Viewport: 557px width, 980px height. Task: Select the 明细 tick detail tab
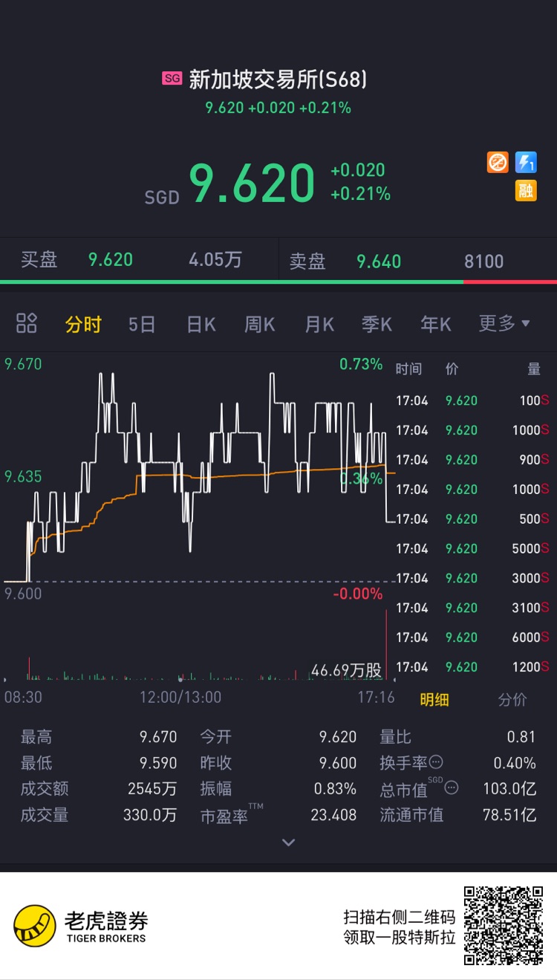pos(434,699)
